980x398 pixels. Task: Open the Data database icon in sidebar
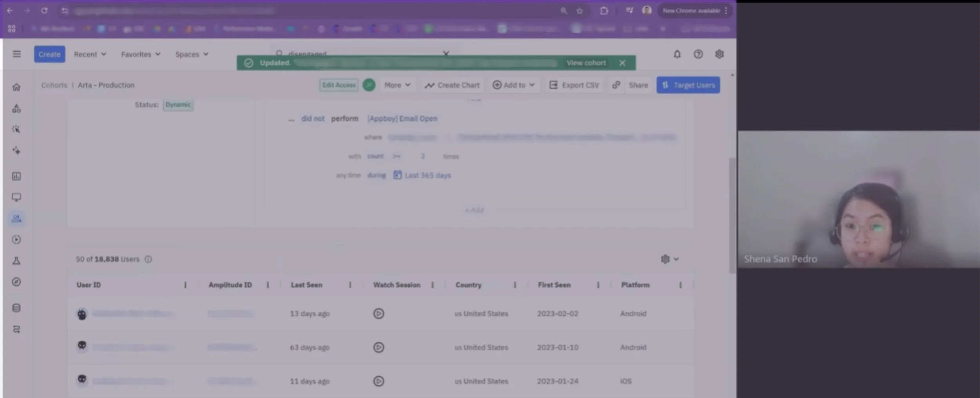[16, 308]
